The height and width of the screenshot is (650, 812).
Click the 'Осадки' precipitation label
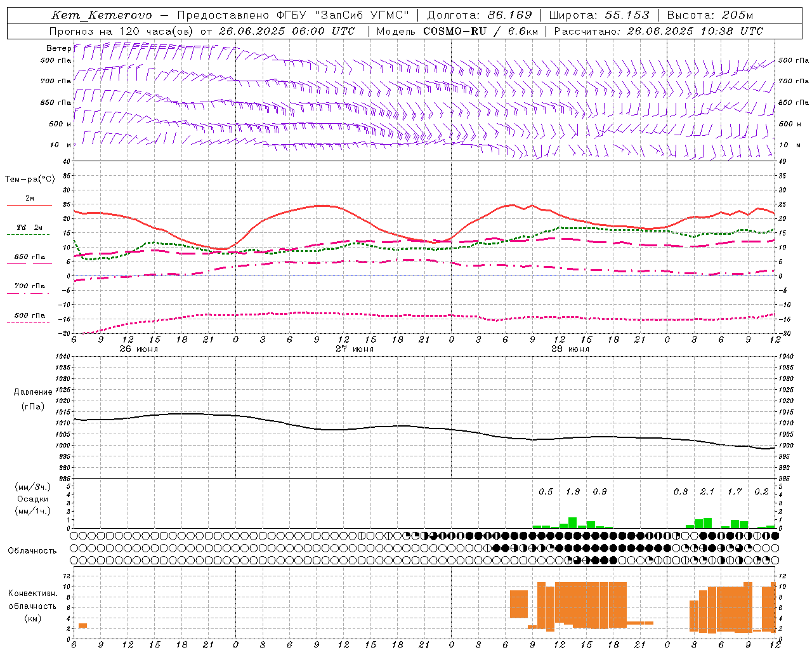[x=32, y=499]
